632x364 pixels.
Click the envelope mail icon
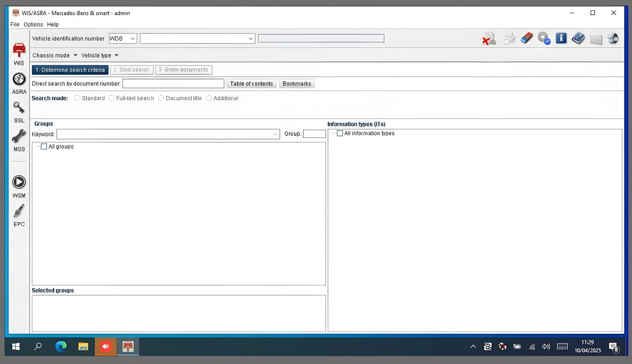pos(596,38)
